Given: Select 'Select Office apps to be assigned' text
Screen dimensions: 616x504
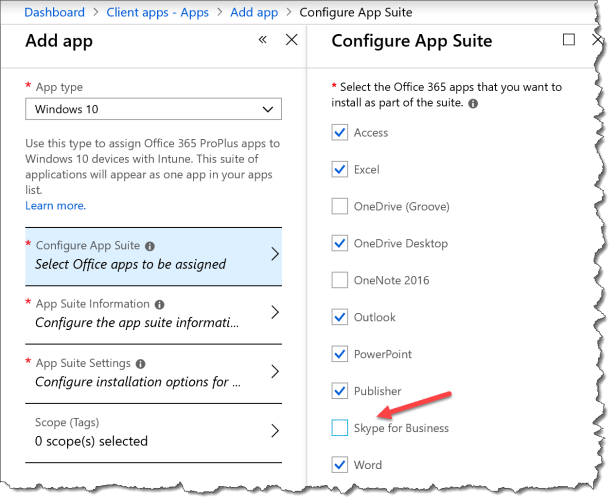Looking at the screenshot, I should (x=130, y=264).
